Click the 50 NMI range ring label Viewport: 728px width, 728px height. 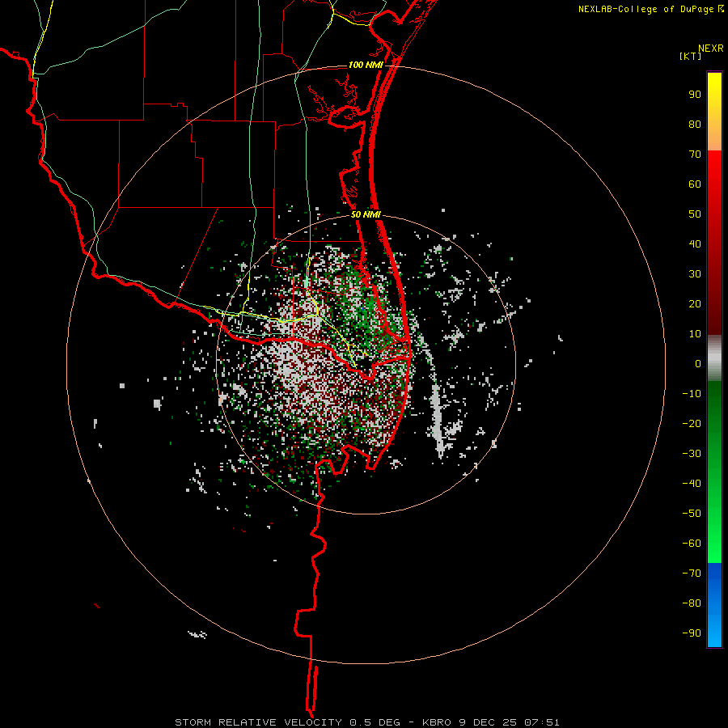pos(366,214)
